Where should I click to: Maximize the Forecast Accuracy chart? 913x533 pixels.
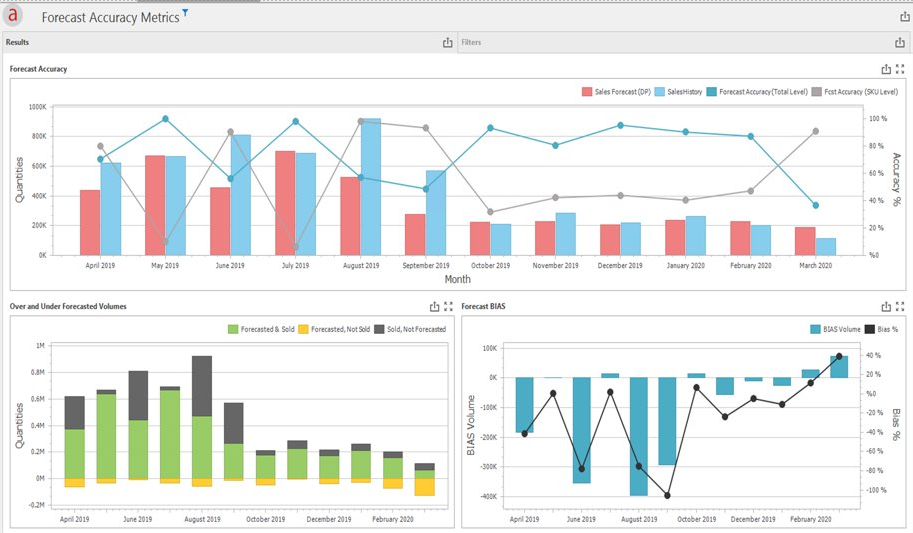coord(900,69)
